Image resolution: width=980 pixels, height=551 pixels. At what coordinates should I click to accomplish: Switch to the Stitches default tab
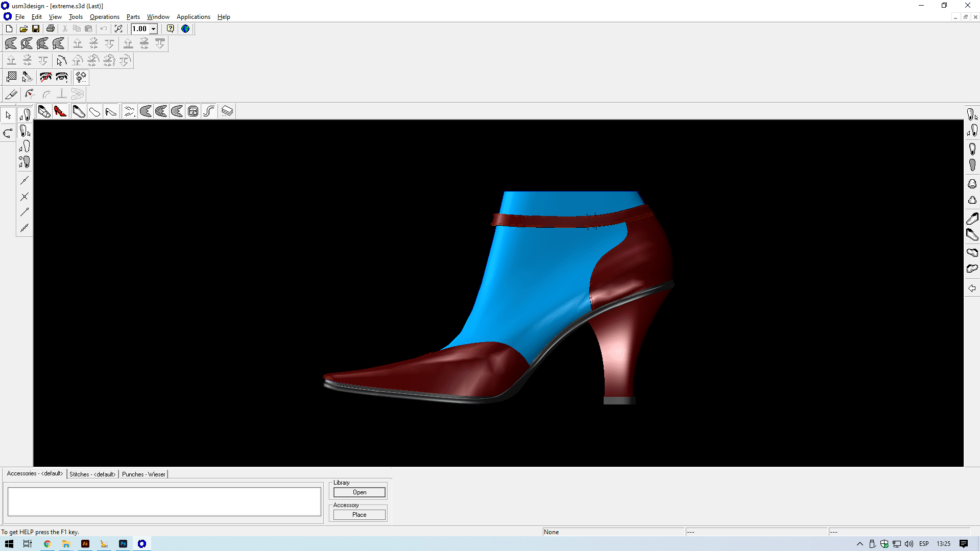(x=92, y=474)
